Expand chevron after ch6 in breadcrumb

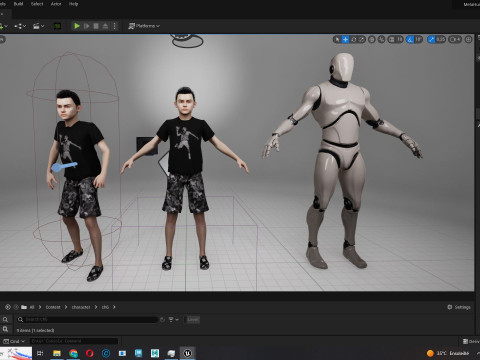[x=114, y=307]
